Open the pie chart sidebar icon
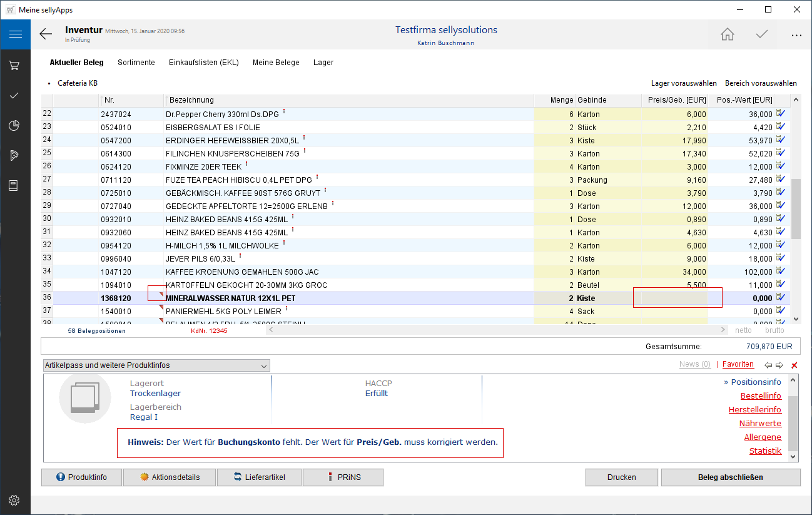The image size is (812, 515). coord(15,126)
